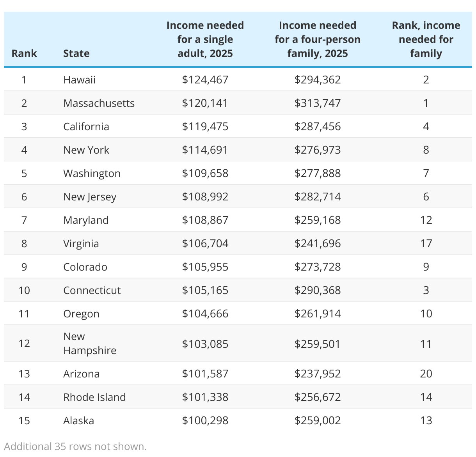Click Arizona's family rank 20 cell

(426, 374)
